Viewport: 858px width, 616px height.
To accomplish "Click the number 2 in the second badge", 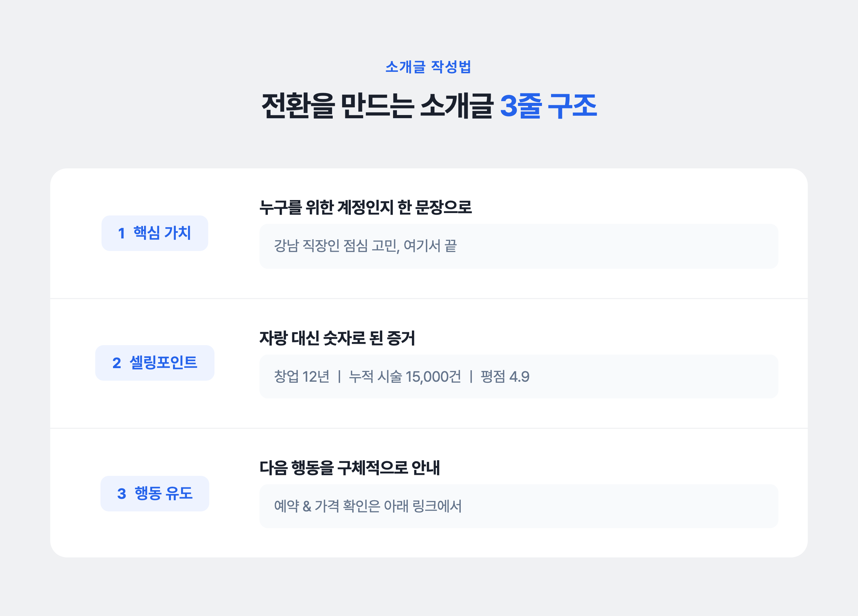I will pyautogui.click(x=116, y=363).
